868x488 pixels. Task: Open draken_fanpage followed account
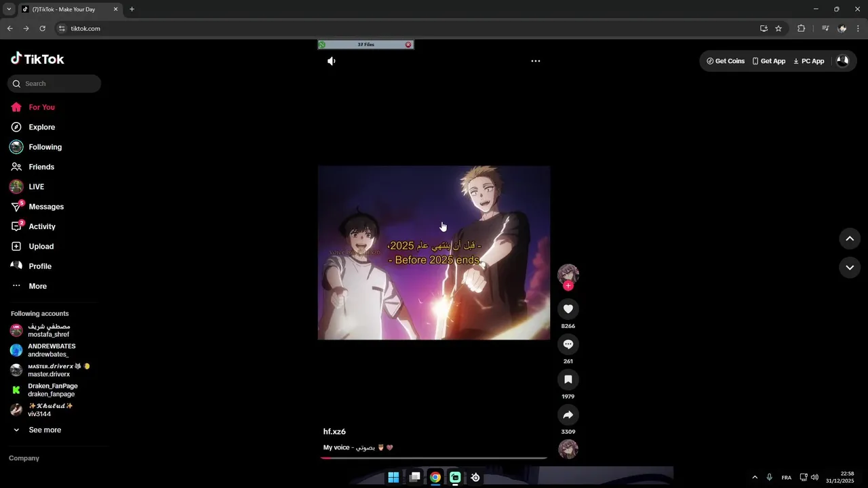[53, 390]
